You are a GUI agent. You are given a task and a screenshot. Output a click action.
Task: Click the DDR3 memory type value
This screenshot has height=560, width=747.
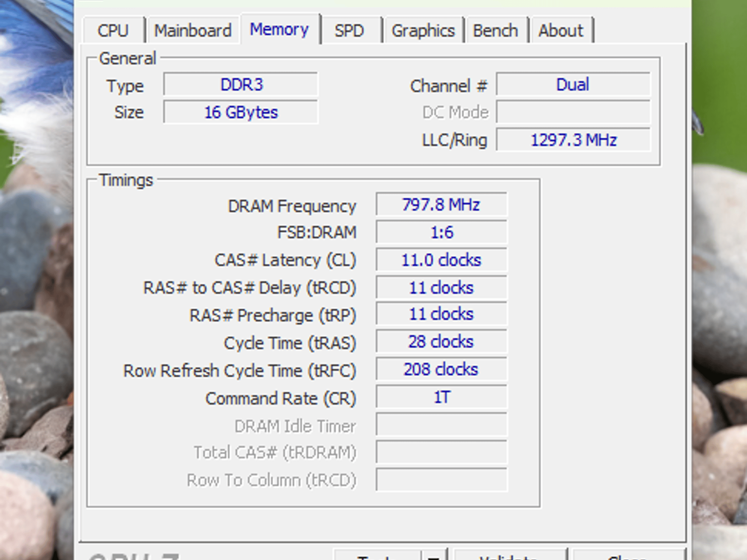(241, 85)
